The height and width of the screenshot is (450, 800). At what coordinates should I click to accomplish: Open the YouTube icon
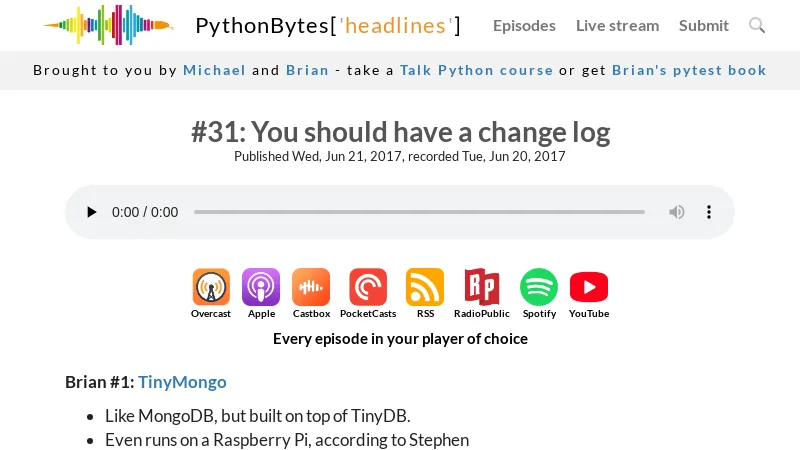tap(589, 287)
